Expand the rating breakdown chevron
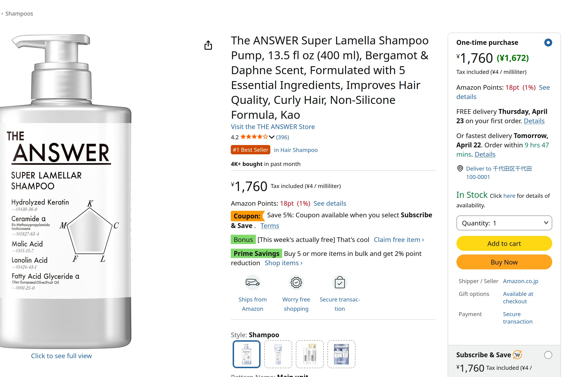 271,137
